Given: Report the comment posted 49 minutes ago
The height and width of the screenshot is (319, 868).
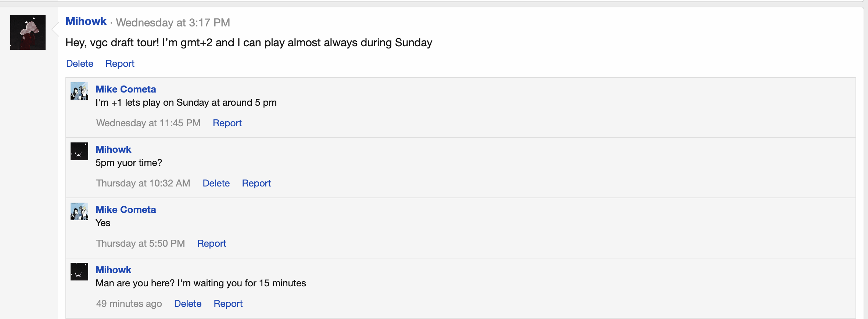Looking at the screenshot, I should (x=228, y=304).
